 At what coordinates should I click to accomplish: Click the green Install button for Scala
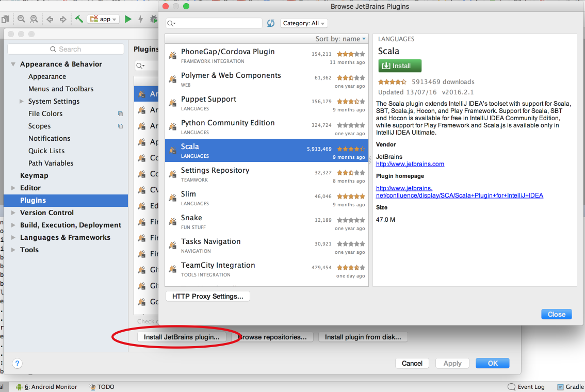pyautogui.click(x=400, y=66)
